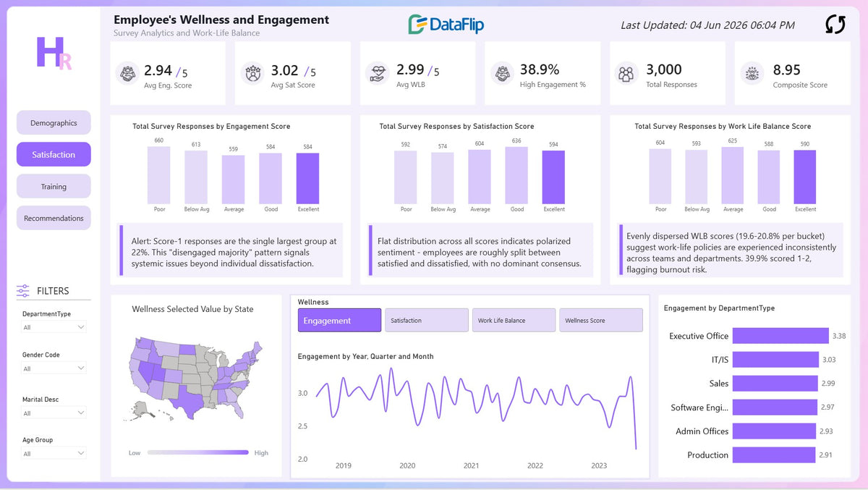Click the Excellent bar in Engagement Score chart
This screenshot has height=490, width=868.
[307, 178]
